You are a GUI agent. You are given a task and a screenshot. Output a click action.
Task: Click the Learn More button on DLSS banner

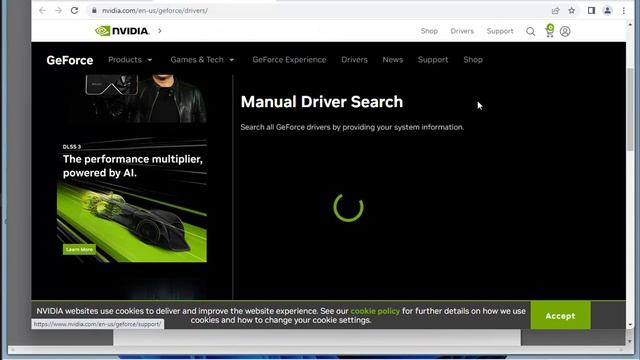click(79, 249)
